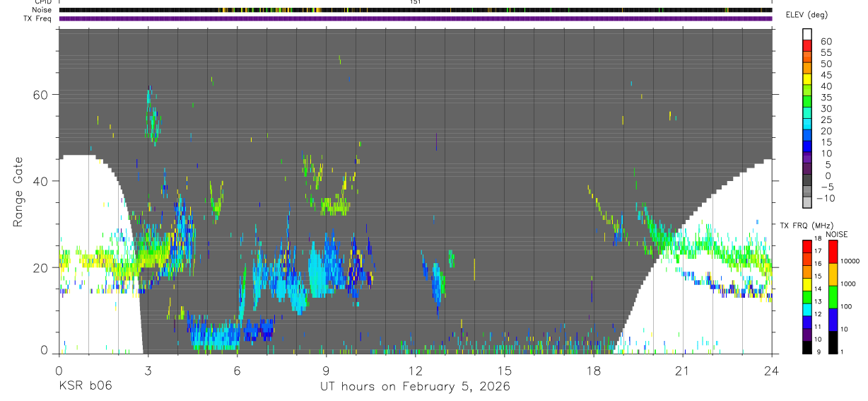The image size is (868, 401).
Task: Click the '100' label on the NOISE scale
Action: 846,306
